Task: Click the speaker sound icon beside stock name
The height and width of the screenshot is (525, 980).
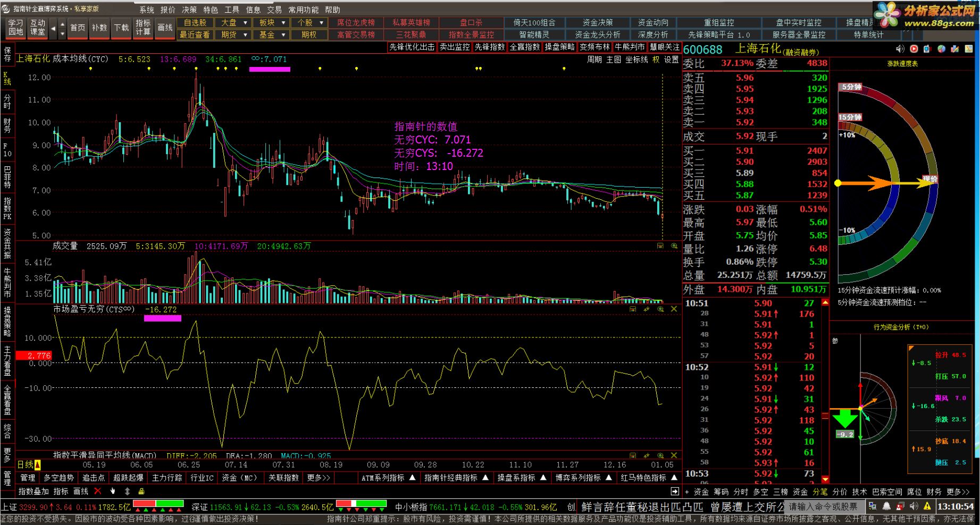Action: click(900, 49)
